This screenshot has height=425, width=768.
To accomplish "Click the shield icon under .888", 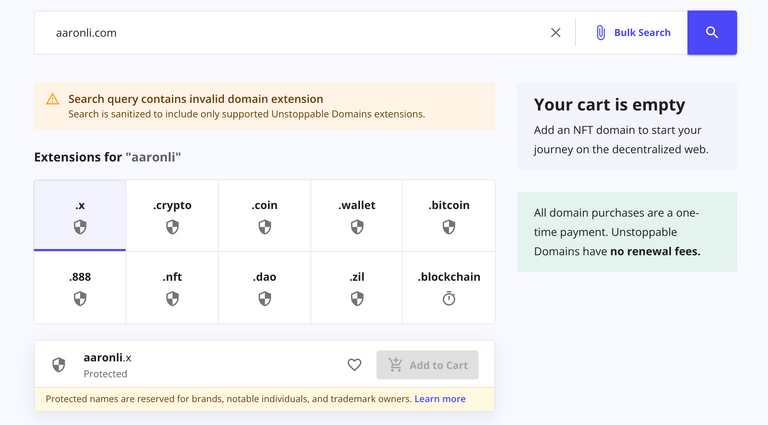I will coord(80,299).
